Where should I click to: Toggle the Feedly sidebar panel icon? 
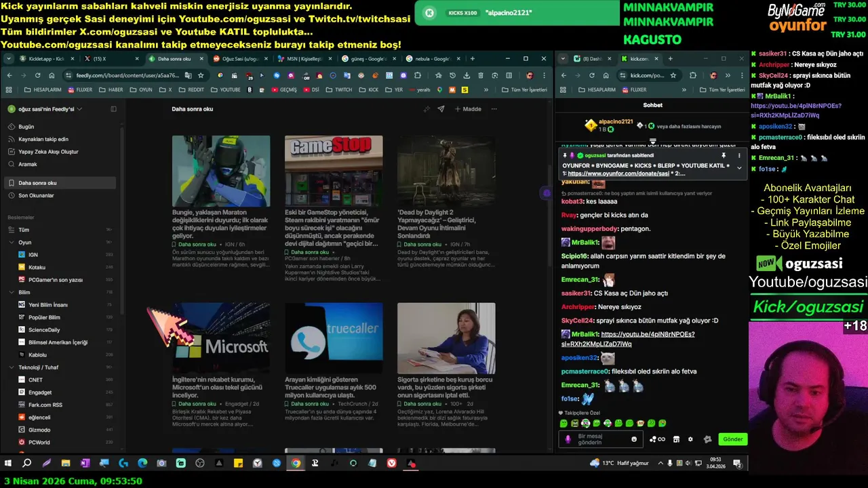pyautogui.click(x=113, y=108)
